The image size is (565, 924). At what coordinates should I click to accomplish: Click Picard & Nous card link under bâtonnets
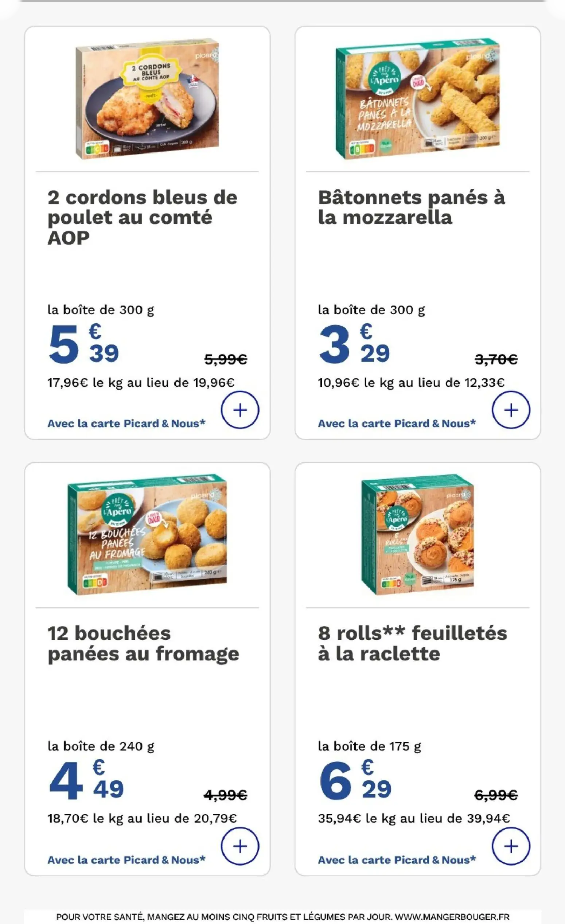397,424
